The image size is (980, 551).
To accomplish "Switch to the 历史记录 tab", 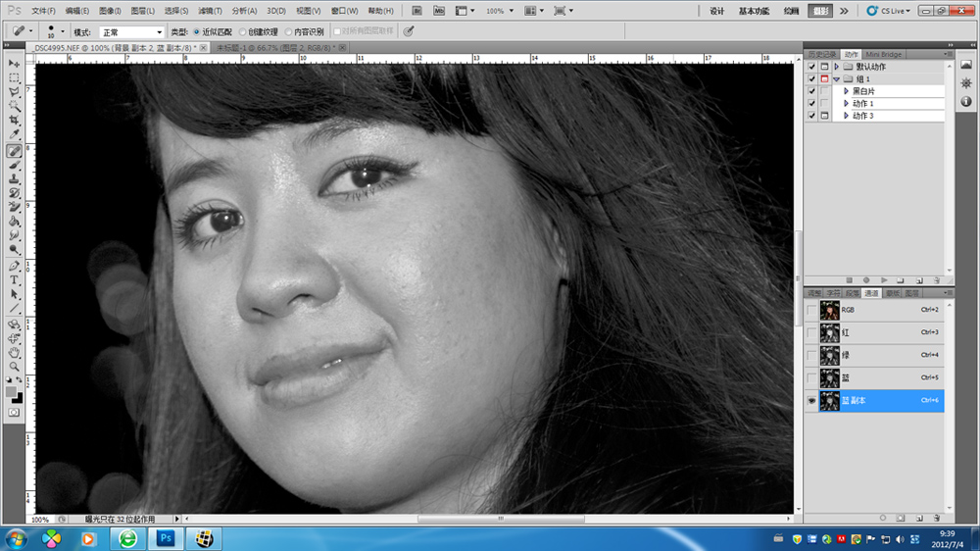I will 821,54.
